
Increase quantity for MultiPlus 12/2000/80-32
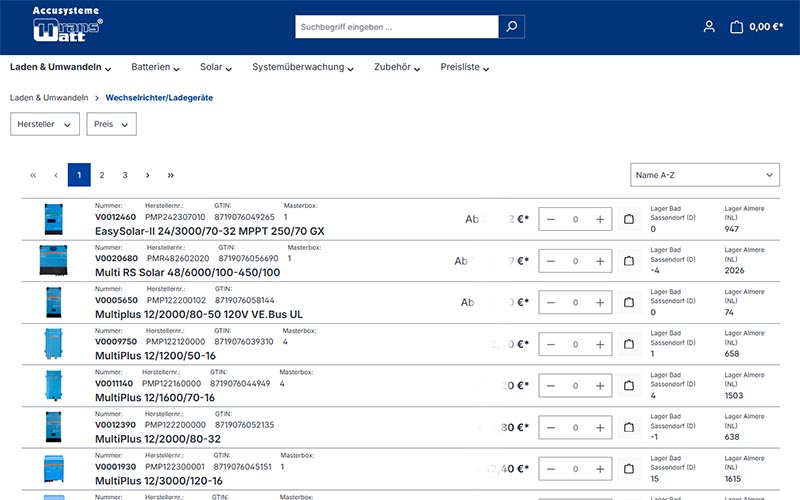click(600, 427)
